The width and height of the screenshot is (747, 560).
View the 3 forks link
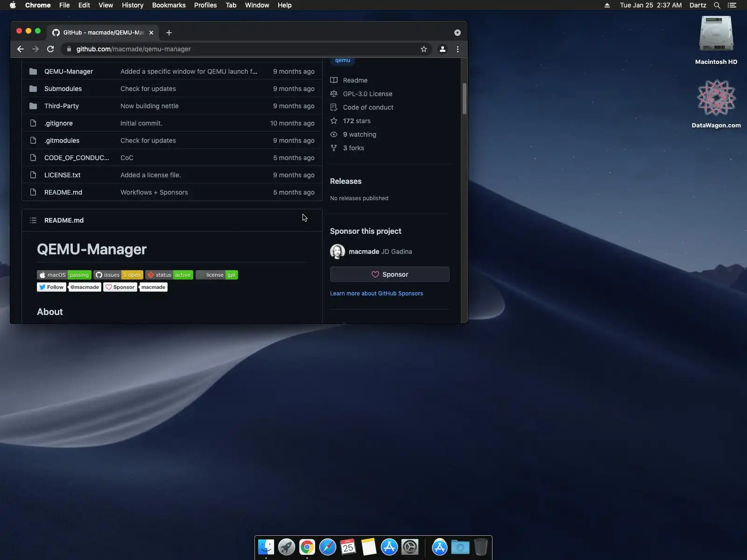click(353, 148)
